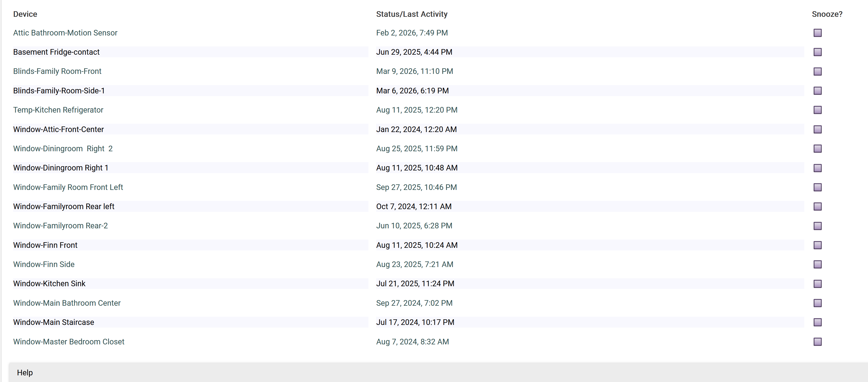The width and height of the screenshot is (868, 382).
Task: Open Window-Main Staircase device
Action: pyautogui.click(x=54, y=322)
